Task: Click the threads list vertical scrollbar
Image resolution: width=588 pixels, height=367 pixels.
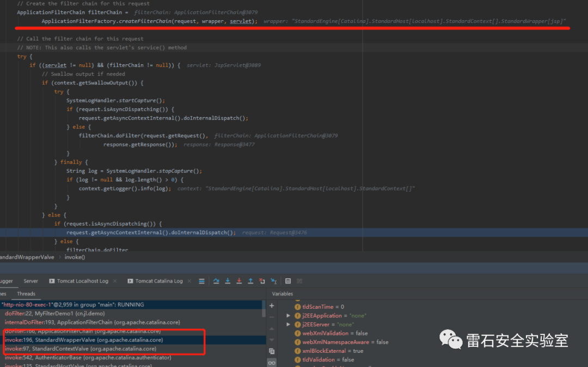Action: coord(264,309)
